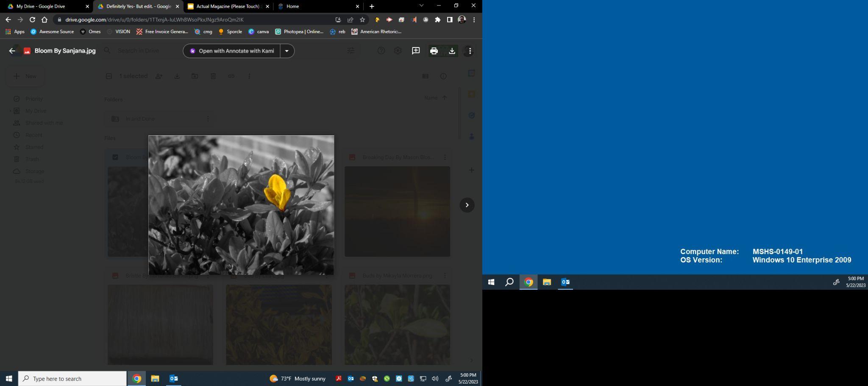Sort files by Name column
The height and width of the screenshot is (386, 868).
click(431, 98)
